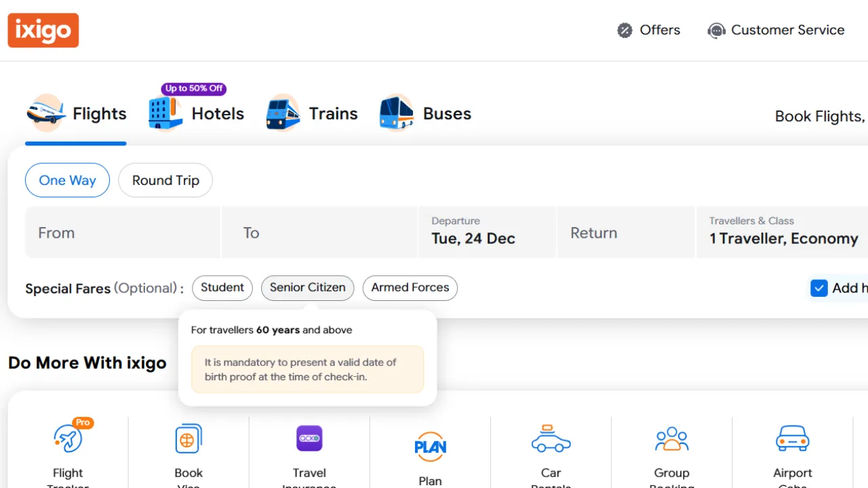868x488 pixels.
Task: Click the From city input field
Action: [122, 232]
